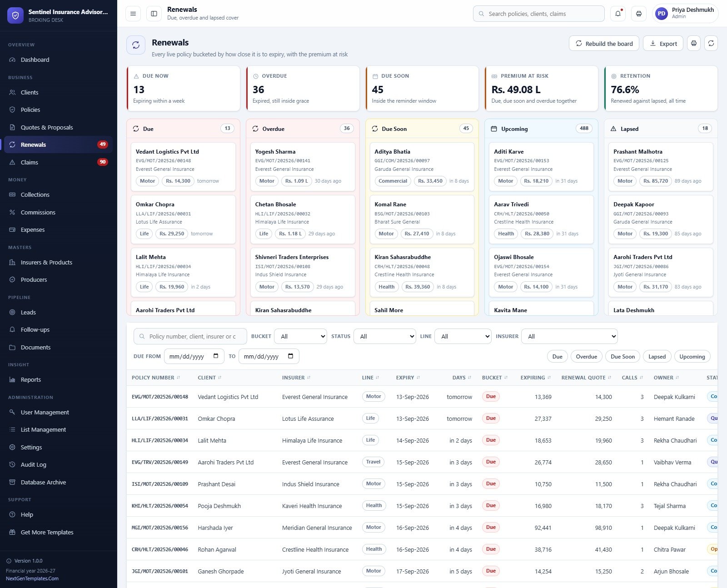Open Get More Templates in sidebar
This screenshot has width=727, height=588.
click(58, 533)
